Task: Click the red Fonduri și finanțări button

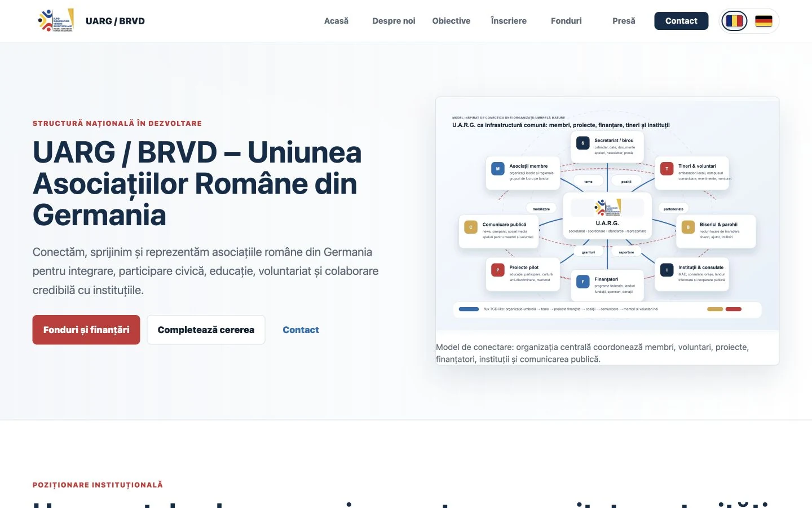Action: (x=86, y=330)
